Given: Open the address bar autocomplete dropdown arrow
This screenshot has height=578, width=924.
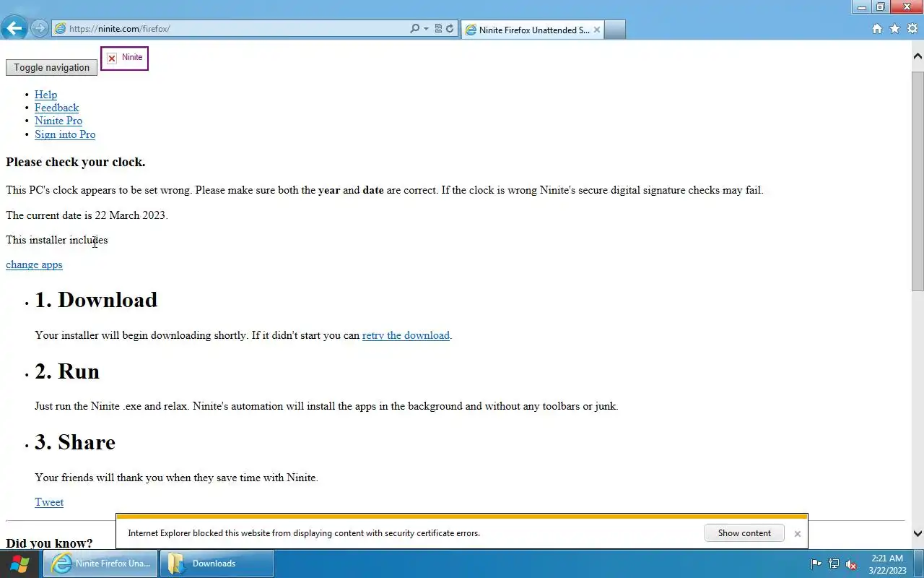Looking at the screenshot, I should pyautogui.click(x=426, y=29).
